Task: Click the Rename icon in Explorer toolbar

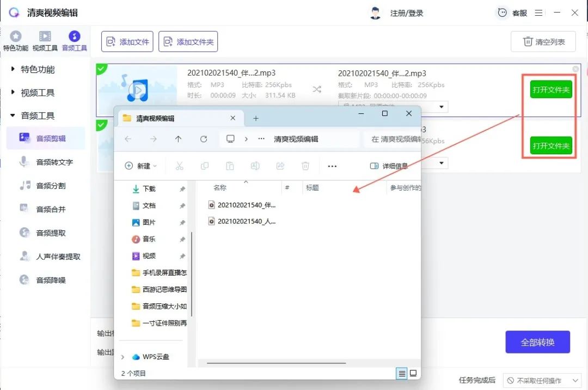Action: click(x=255, y=166)
